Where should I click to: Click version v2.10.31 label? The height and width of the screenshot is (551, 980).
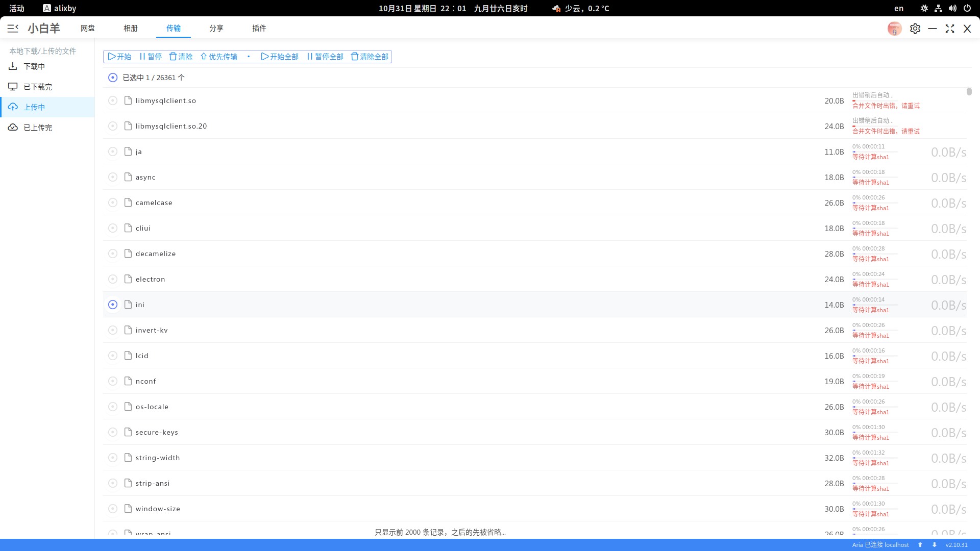click(x=956, y=545)
